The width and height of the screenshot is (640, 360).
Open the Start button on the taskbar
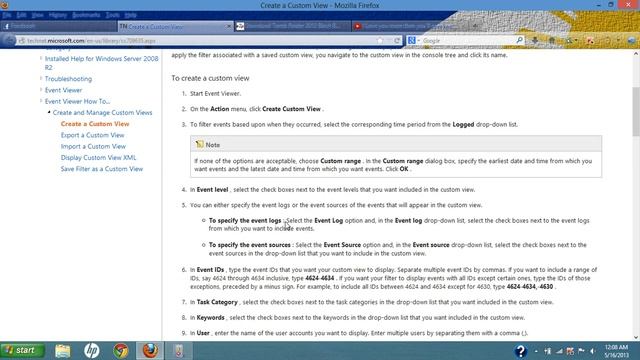[22, 350]
